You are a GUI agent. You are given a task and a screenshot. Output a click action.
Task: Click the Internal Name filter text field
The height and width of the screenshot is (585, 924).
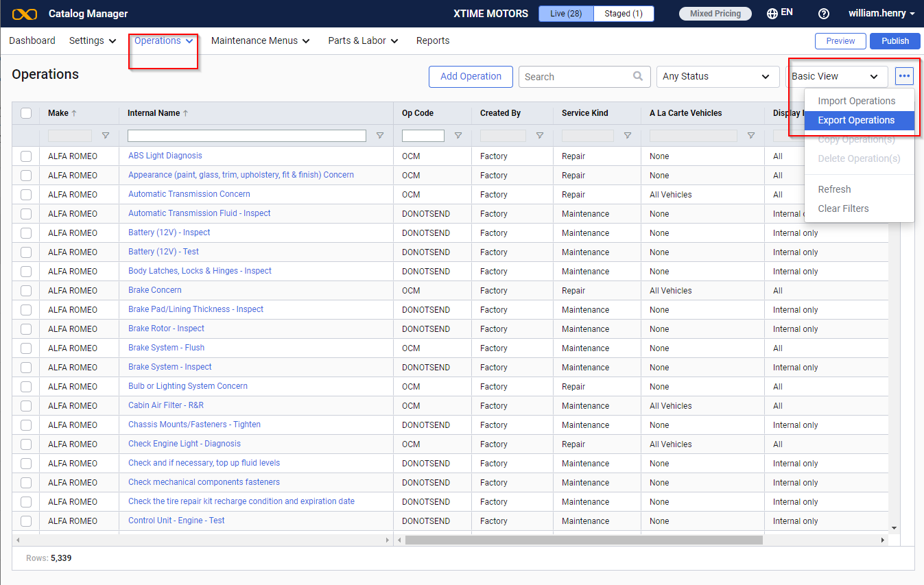[246, 136]
